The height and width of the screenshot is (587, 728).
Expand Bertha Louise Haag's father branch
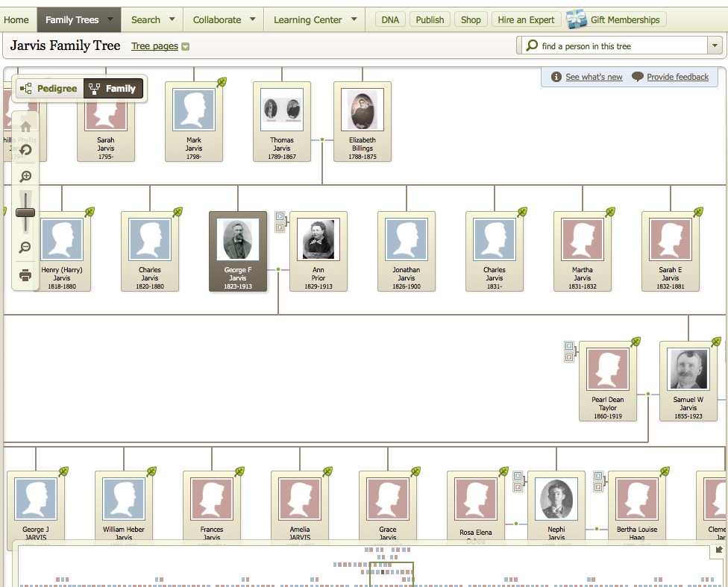[x=598, y=476]
